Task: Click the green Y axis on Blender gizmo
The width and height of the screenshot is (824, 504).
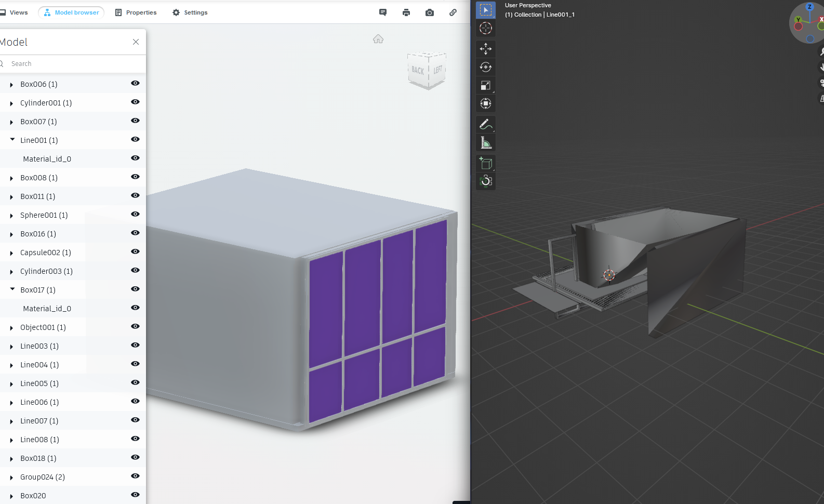Action: click(799, 21)
